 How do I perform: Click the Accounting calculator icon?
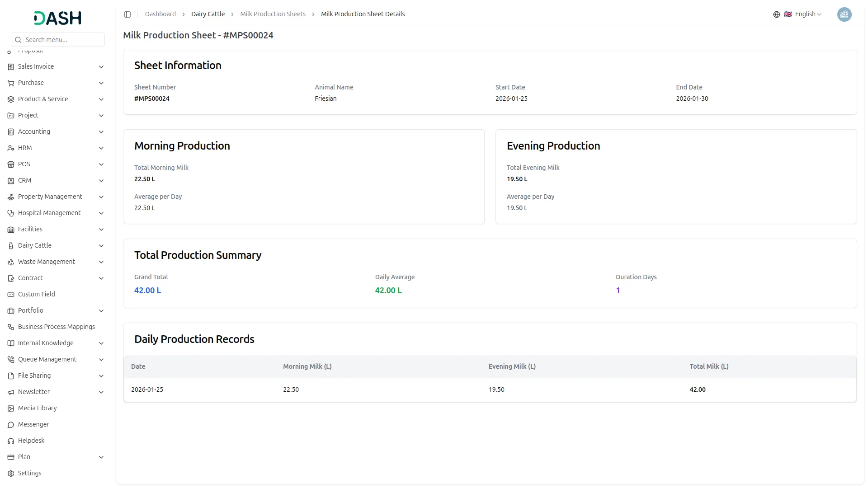(x=11, y=132)
